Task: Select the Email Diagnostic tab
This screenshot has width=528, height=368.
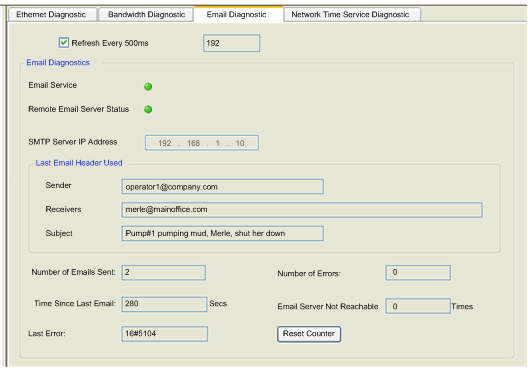Action: point(238,14)
